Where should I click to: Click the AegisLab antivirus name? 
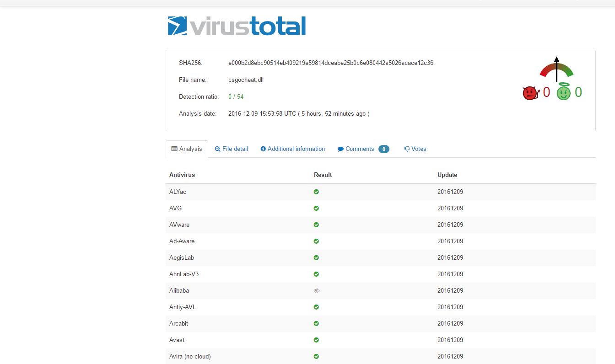[x=182, y=258]
